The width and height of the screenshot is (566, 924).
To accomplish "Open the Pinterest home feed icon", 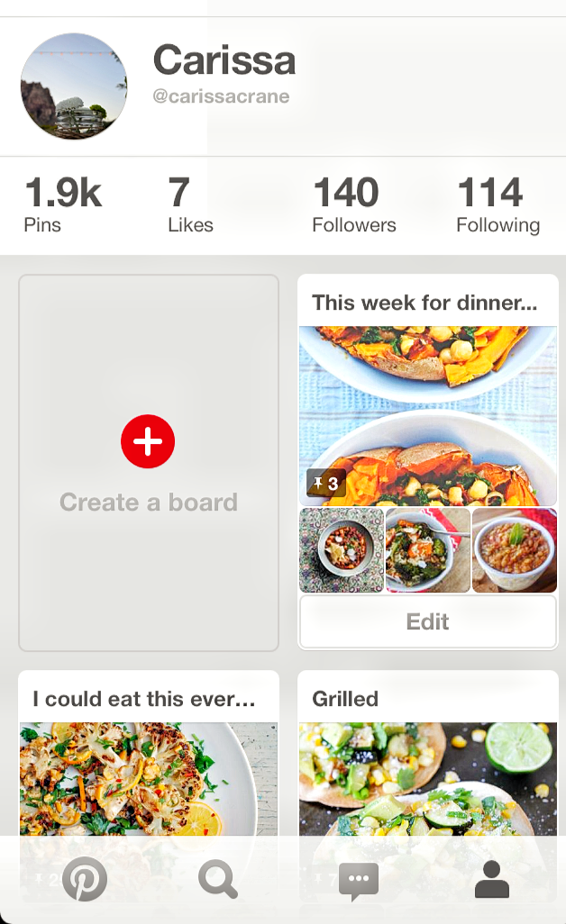I will coord(85,880).
